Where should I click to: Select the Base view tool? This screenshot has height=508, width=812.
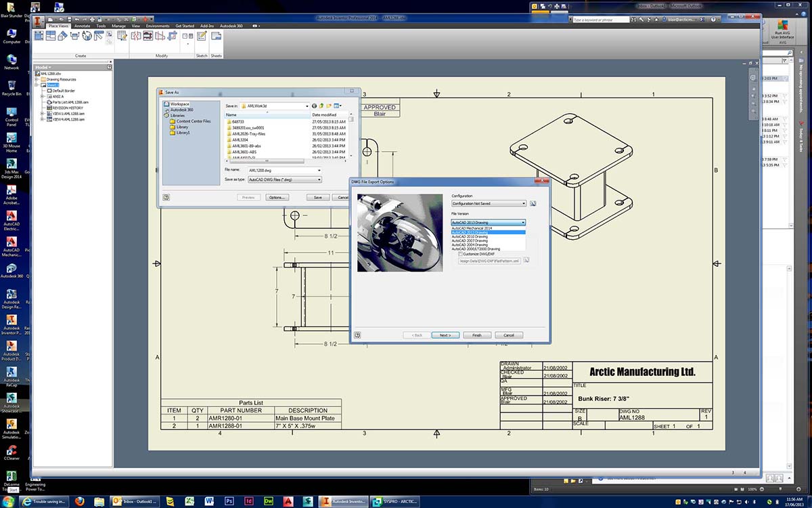(x=39, y=35)
